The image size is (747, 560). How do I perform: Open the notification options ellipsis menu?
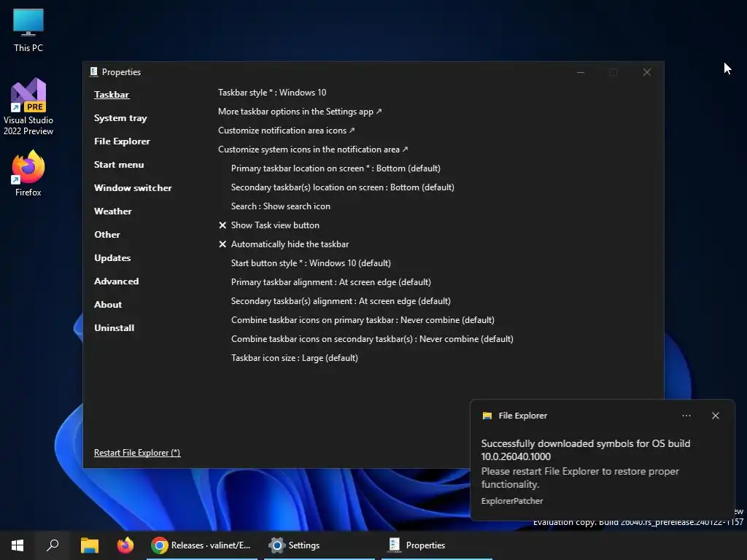click(686, 416)
